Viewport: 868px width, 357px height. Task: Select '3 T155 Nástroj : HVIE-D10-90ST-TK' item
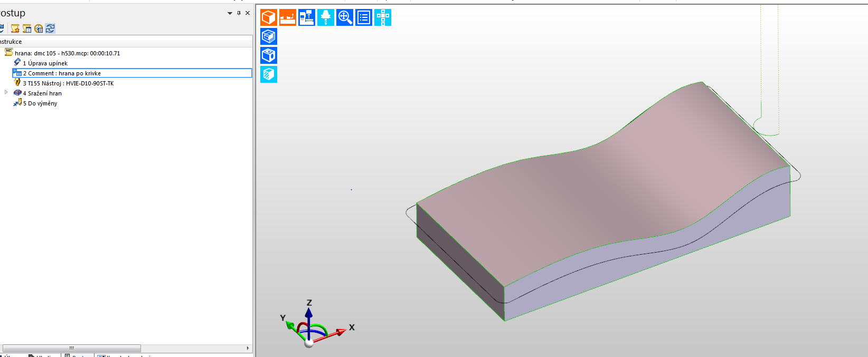coord(68,83)
